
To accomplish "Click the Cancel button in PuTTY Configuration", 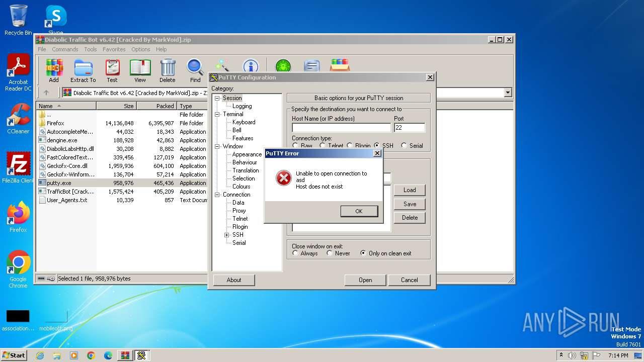I will 409,280.
